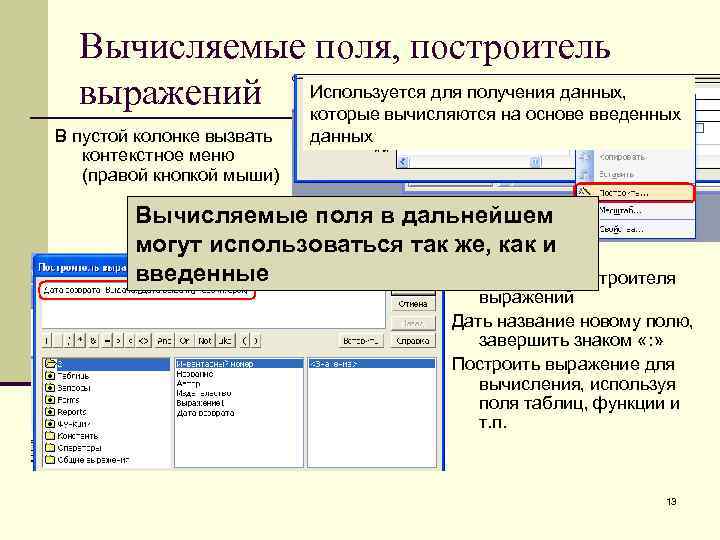
Task: Click the greyed Назад button
Action: coord(413,323)
